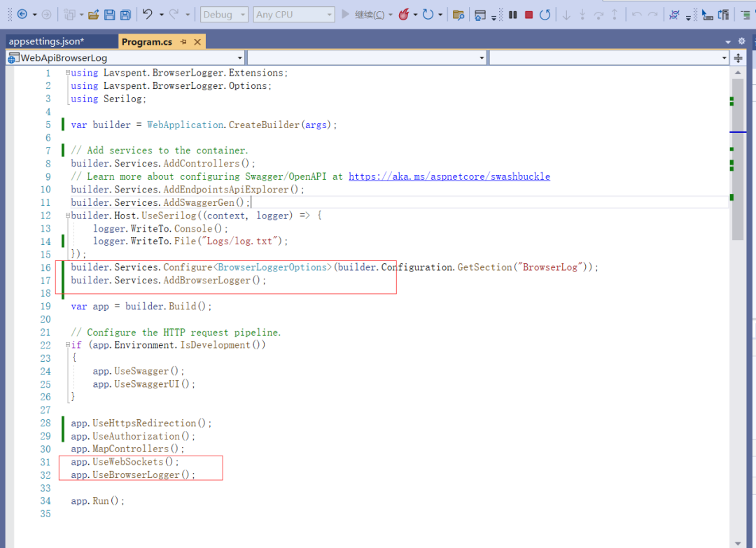Click the blue circular refresh icon
The image size is (756, 548).
pyautogui.click(x=428, y=15)
